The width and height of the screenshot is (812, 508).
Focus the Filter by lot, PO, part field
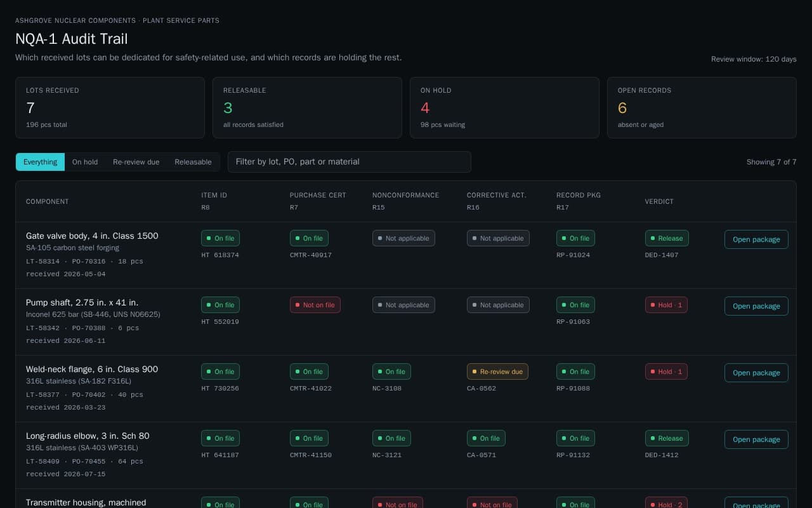350,162
